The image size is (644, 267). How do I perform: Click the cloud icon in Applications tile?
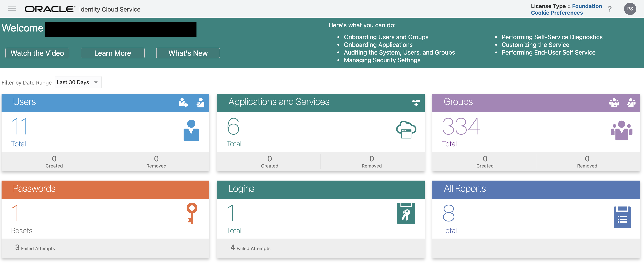pyautogui.click(x=406, y=129)
